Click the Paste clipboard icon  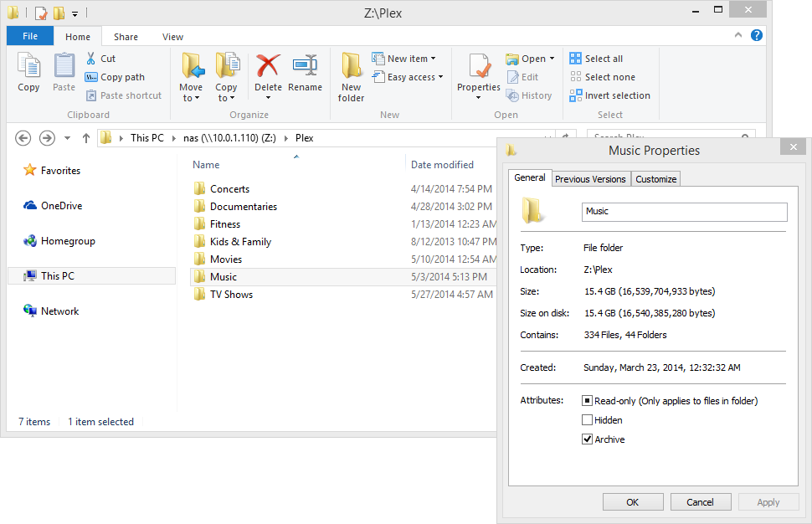point(64,65)
